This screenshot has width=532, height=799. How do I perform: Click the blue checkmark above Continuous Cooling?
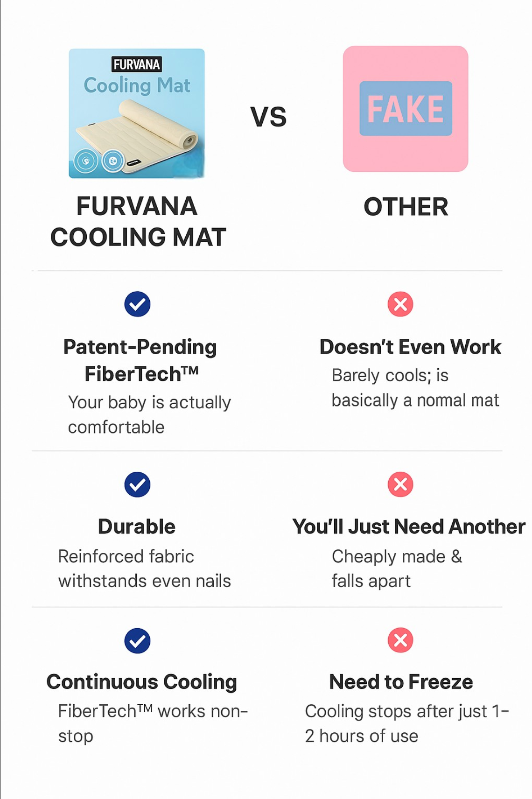(x=137, y=641)
